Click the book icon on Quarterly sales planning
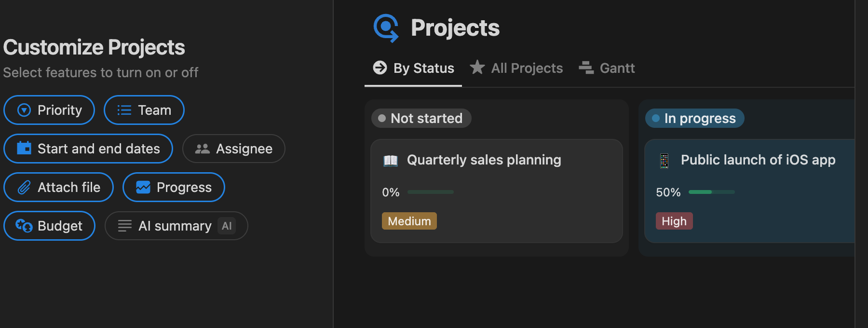Screen dimensions: 868x328 390,161
